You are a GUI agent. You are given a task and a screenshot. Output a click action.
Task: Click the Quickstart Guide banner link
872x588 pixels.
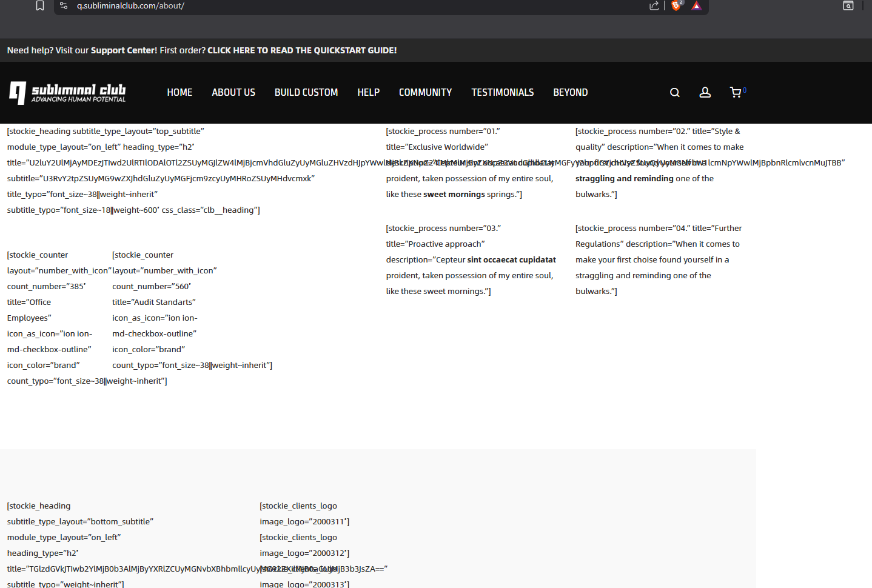302,50
